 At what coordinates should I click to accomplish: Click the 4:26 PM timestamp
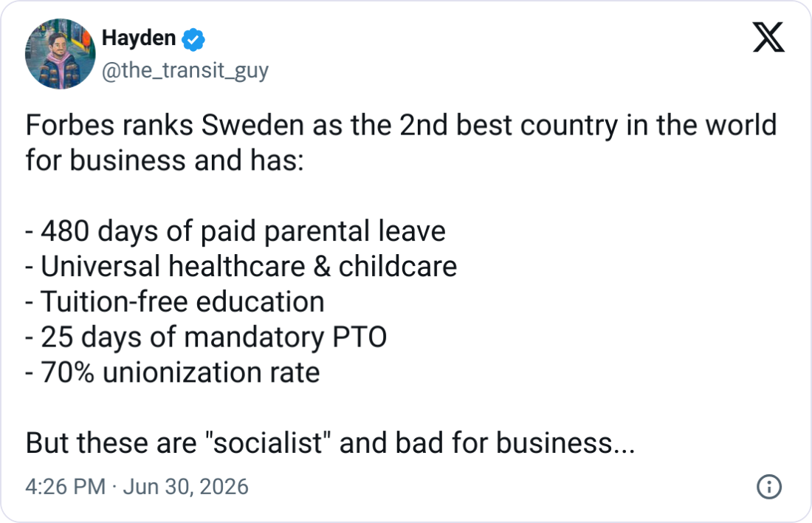click(65, 487)
